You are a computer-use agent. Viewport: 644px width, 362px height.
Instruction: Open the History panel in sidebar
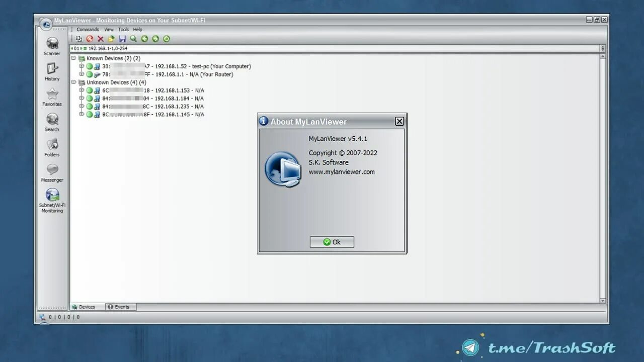[x=52, y=71]
